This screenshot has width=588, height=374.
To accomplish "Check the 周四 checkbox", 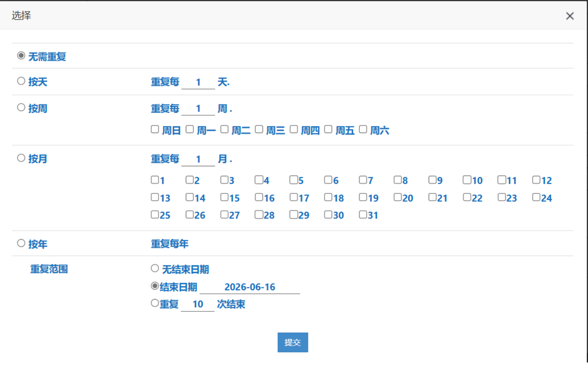I will click(294, 129).
